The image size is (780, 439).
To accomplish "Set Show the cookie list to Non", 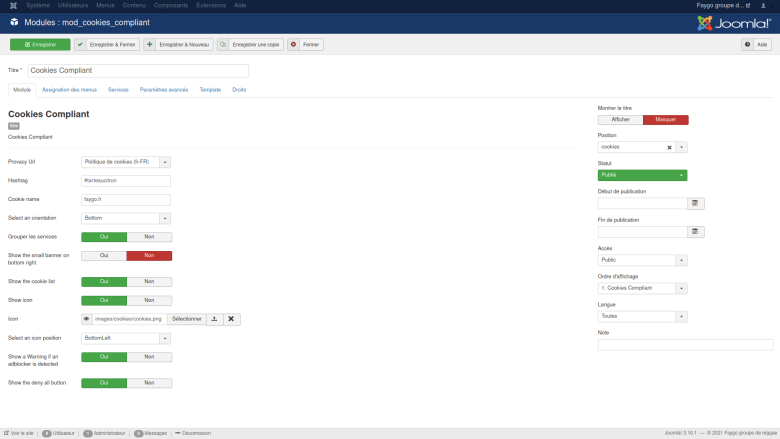I will point(149,282).
